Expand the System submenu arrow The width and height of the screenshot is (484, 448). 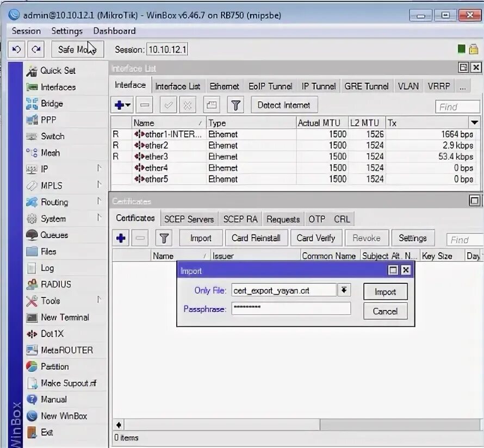(99, 217)
